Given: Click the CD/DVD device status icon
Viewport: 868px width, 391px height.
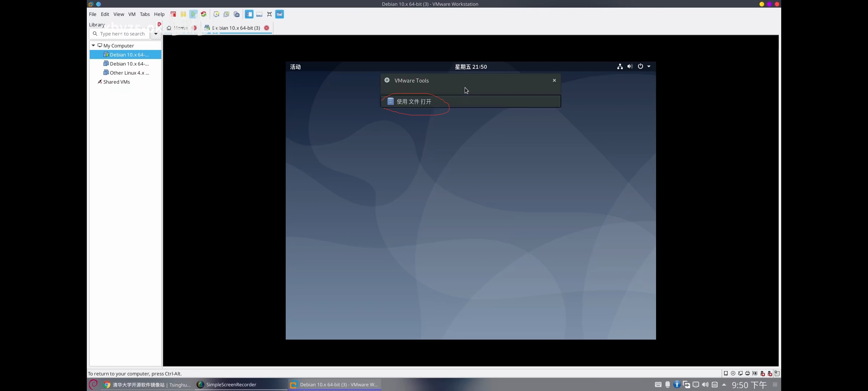Looking at the screenshot, I should pyautogui.click(x=733, y=373).
